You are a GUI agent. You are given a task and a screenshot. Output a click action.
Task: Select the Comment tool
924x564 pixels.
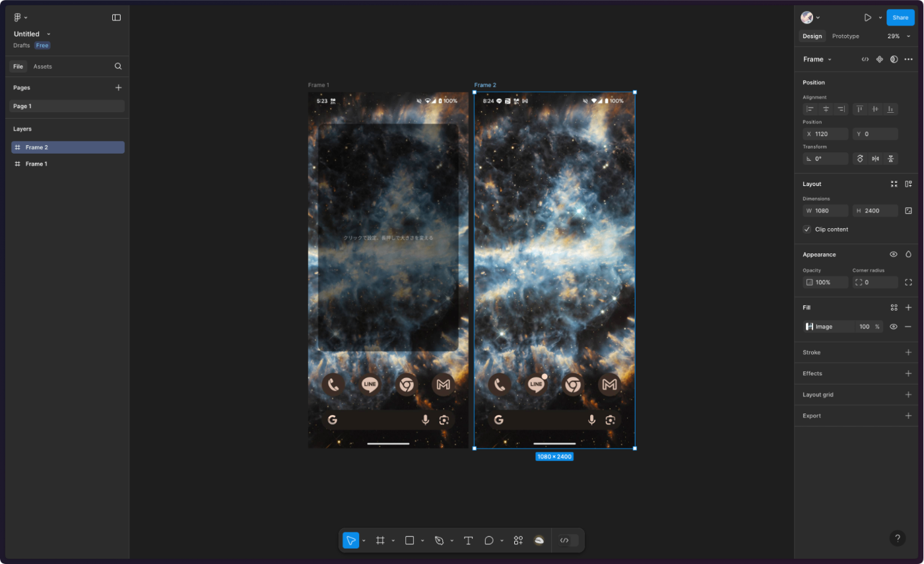pyautogui.click(x=489, y=540)
